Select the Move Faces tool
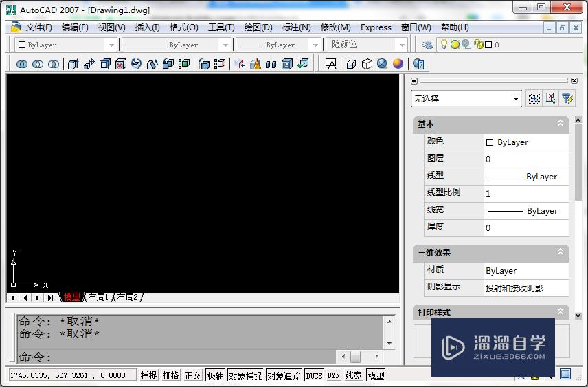 pos(89,64)
